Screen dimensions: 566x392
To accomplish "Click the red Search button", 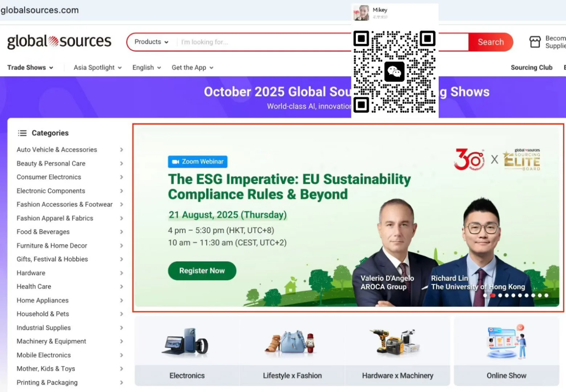I will pyautogui.click(x=491, y=42).
